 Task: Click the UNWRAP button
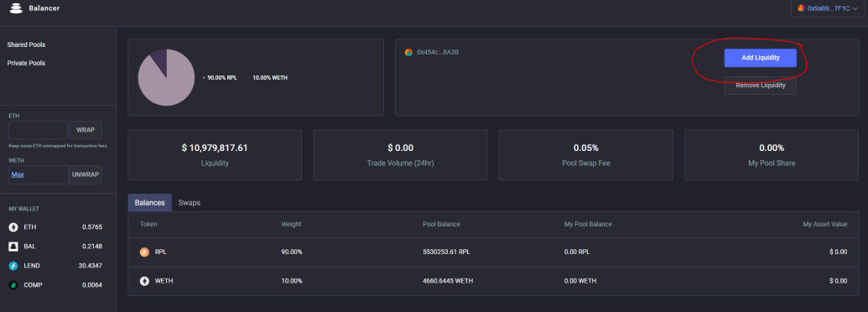pos(86,174)
